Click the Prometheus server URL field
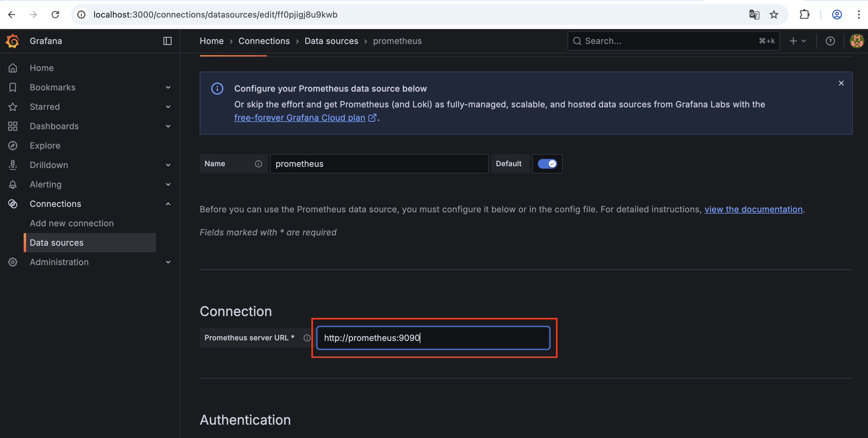The width and height of the screenshot is (868, 438). (x=433, y=338)
